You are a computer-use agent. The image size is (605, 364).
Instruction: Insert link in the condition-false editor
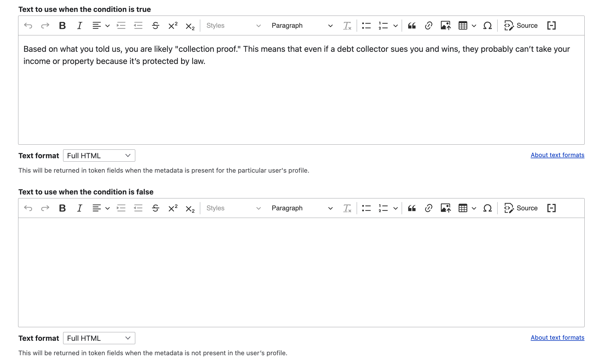click(x=429, y=208)
